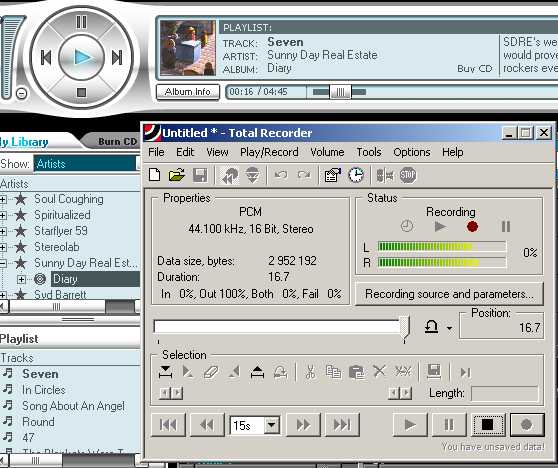This screenshot has height=468, width=558.
Task: Click the New file icon in Total Recorder
Action: (155, 175)
